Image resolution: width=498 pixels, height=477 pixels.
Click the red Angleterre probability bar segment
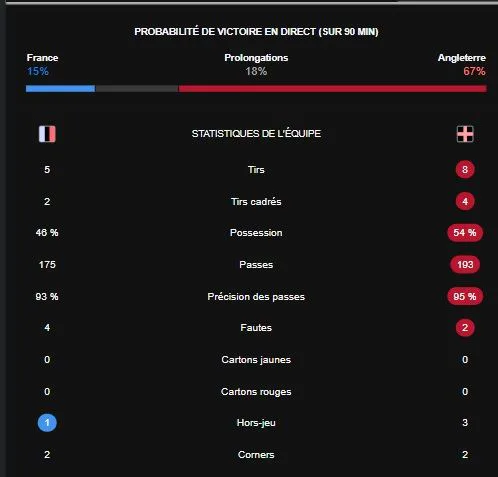point(333,89)
